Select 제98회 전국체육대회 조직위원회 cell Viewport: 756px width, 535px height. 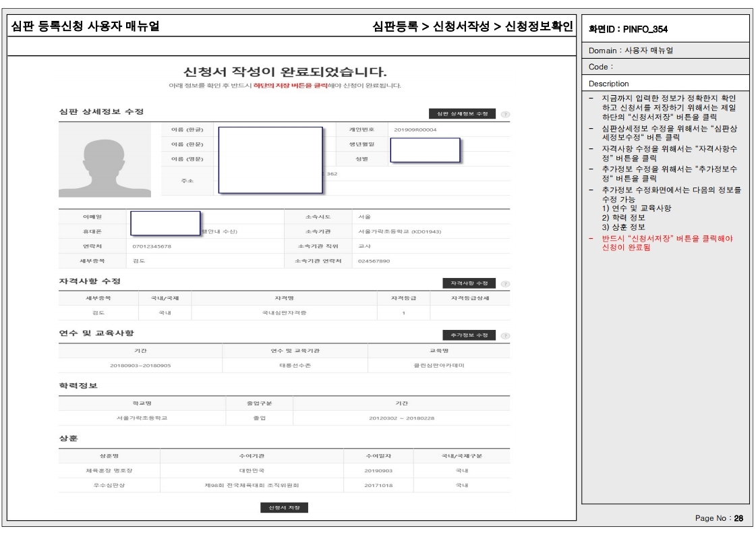pyautogui.click(x=252, y=485)
